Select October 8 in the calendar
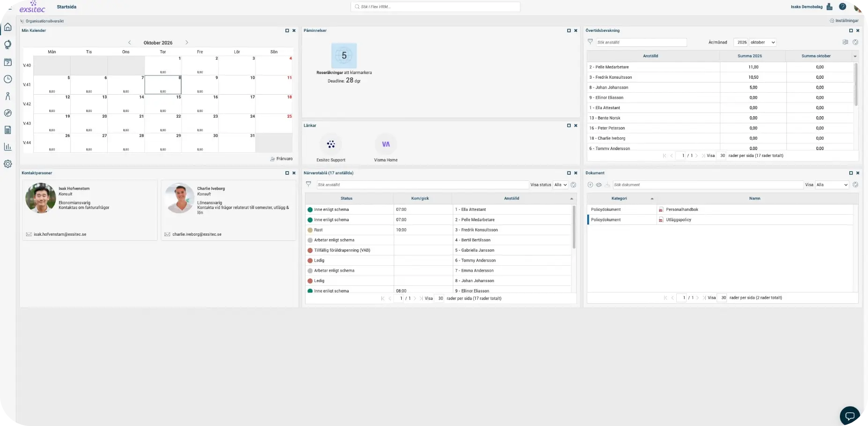Viewport: 868px width, 426px height. [x=163, y=85]
